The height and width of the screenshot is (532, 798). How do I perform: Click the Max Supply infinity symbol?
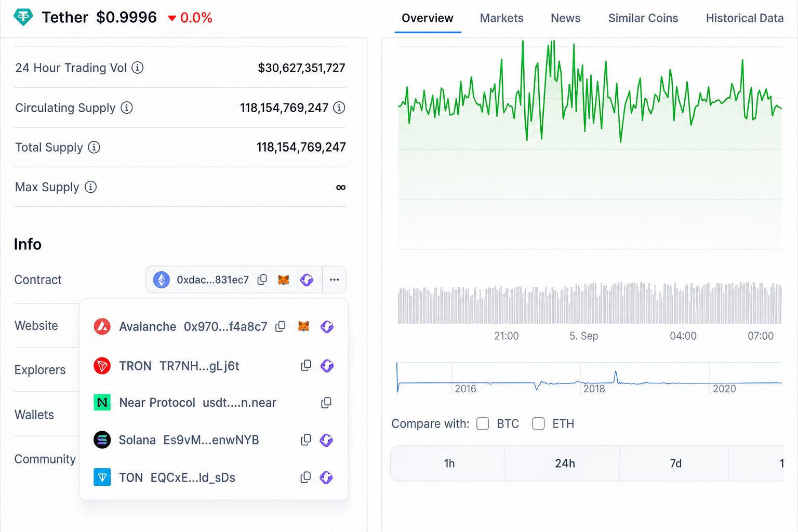click(x=341, y=187)
